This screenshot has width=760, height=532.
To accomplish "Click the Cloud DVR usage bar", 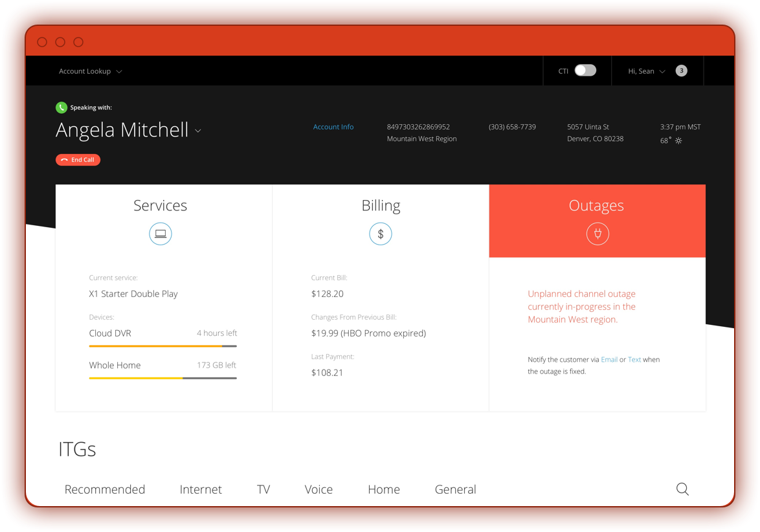I will click(x=162, y=346).
